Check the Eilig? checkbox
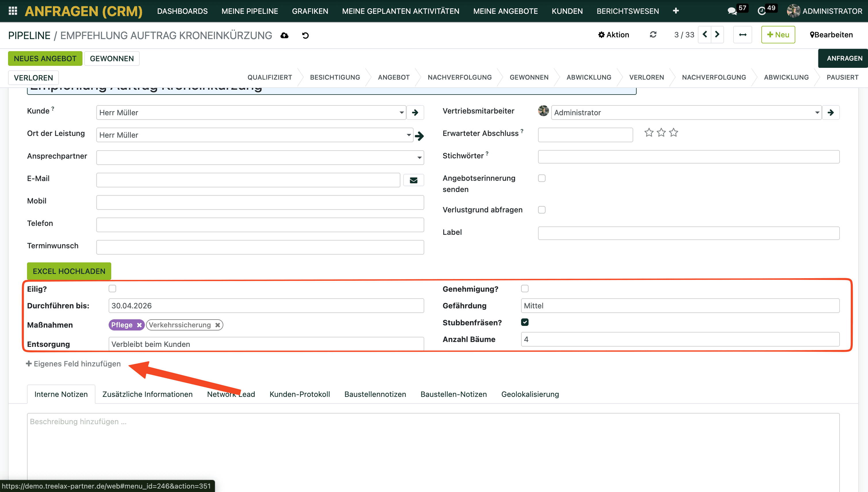This screenshot has height=492, width=868. coord(112,289)
